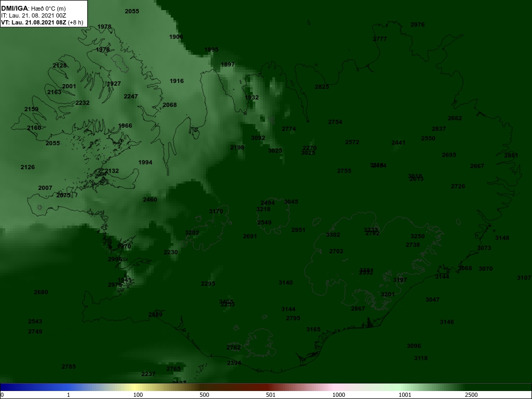532x399 pixels.
Task: Choose the map value 3302
Action: 333,235
